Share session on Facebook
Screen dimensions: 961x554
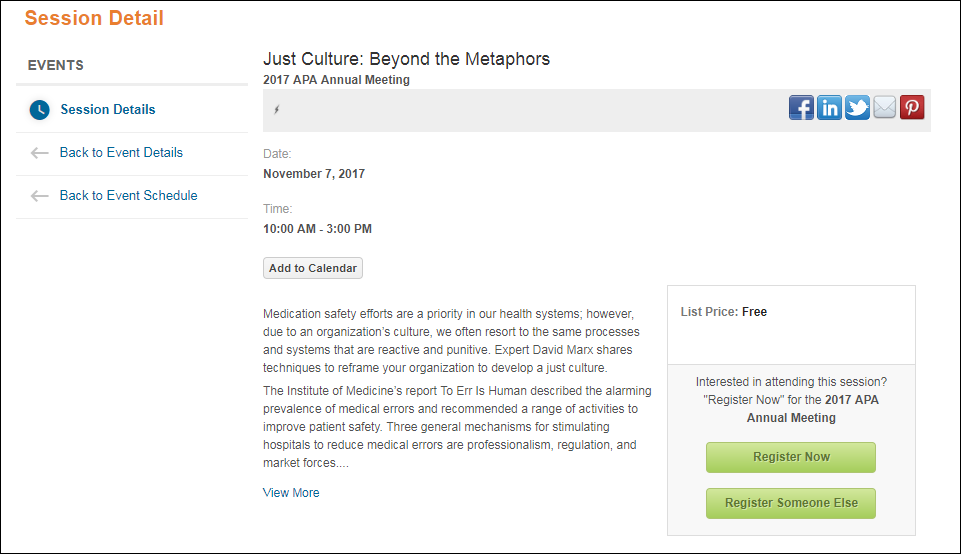[801, 108]
